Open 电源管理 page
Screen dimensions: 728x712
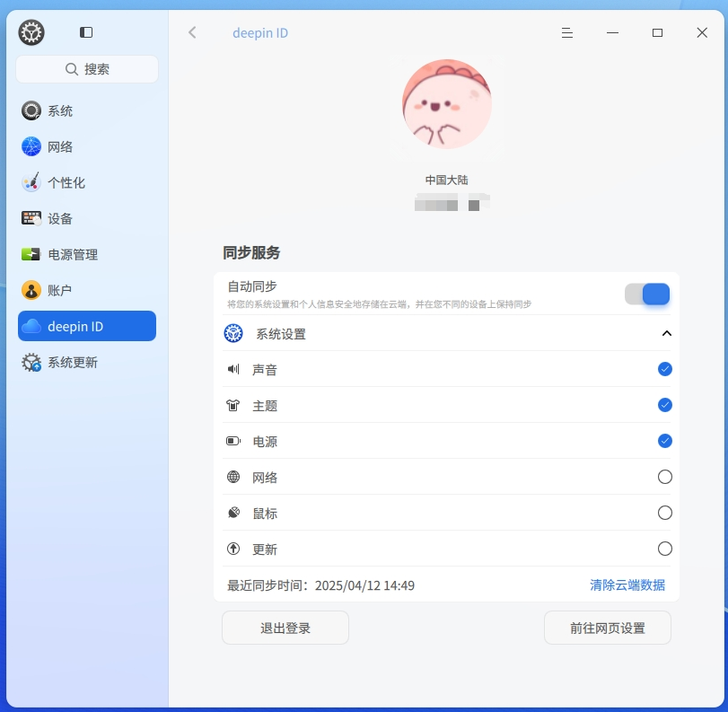(87, 254)
